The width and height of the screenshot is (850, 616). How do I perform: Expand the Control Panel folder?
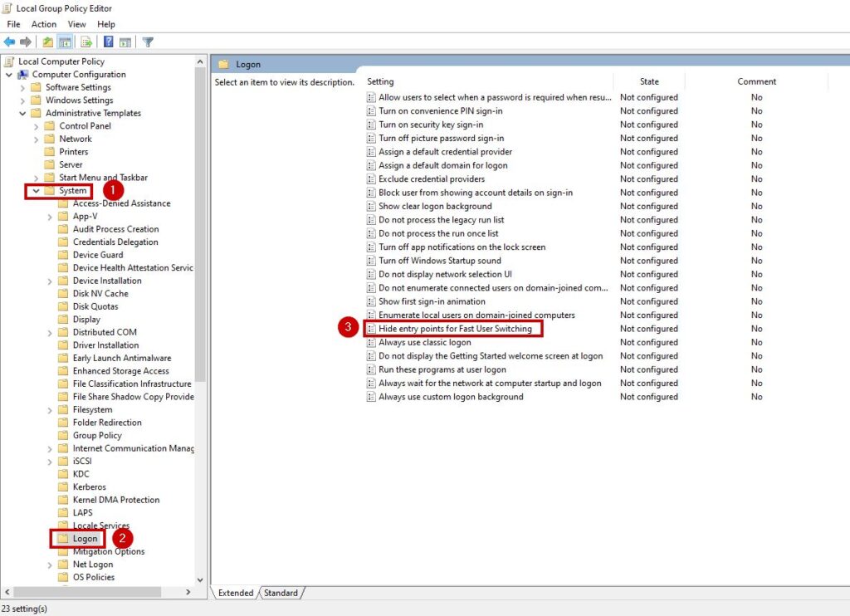36,126
